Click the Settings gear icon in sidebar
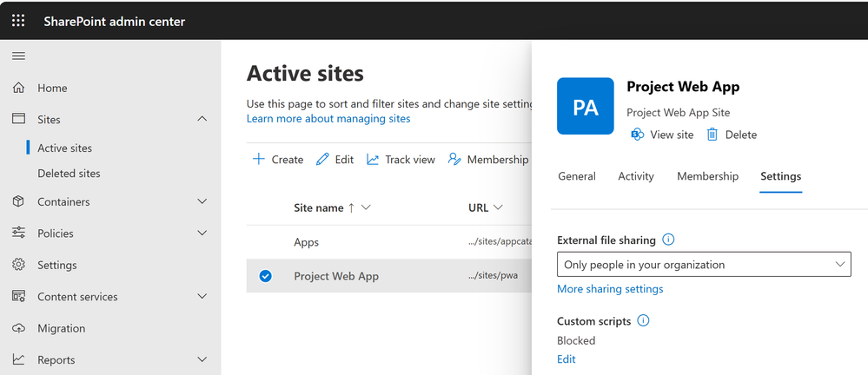 coord(18,265)
